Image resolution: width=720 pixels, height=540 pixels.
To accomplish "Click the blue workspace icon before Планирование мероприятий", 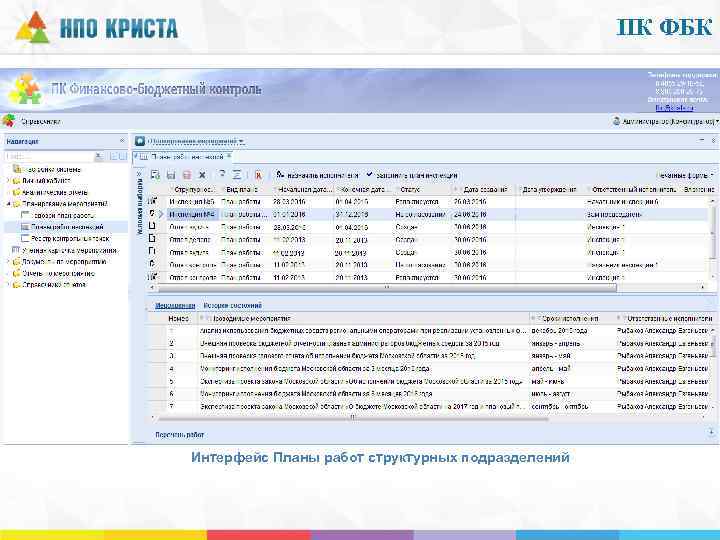I will point(140,141).
